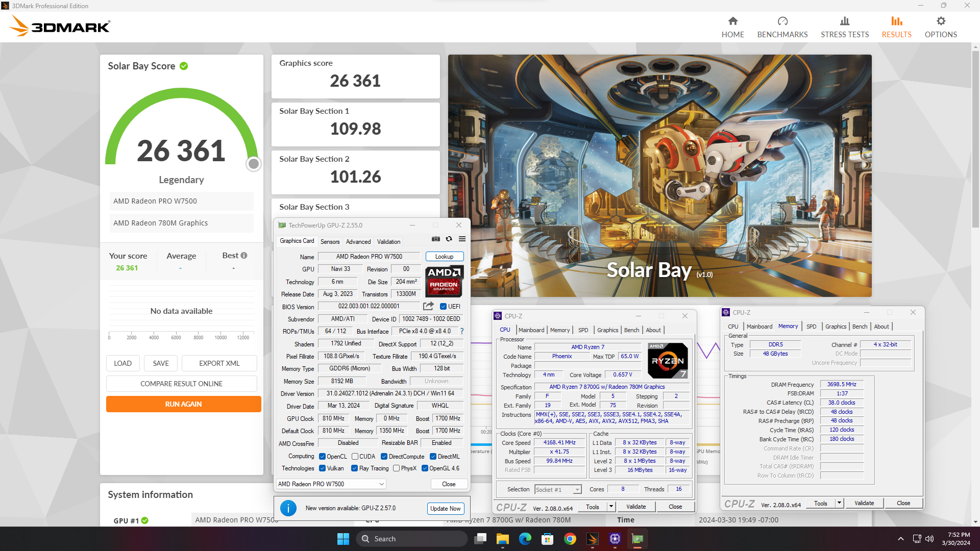This screenshot has height=551, width=980.
Task: Open the OPTIONS gear section
Action: [x=941, y=27]
